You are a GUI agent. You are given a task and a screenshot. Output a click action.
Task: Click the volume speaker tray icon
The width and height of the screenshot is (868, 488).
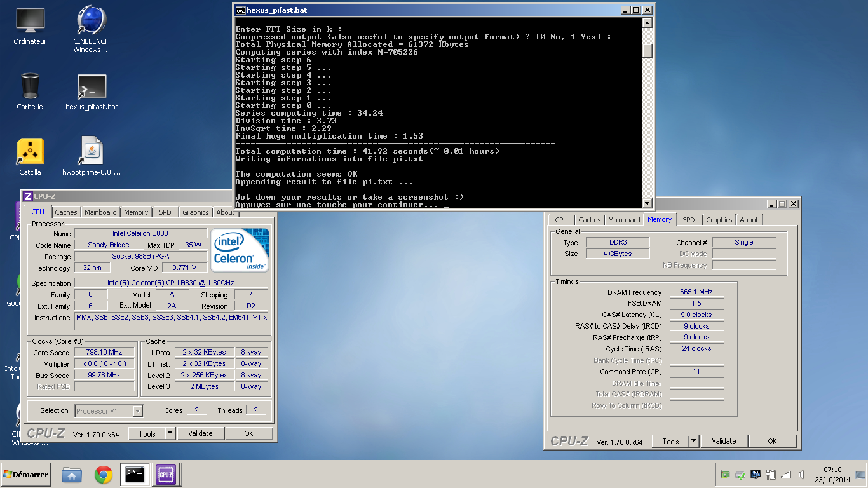[x=801, y=475]
